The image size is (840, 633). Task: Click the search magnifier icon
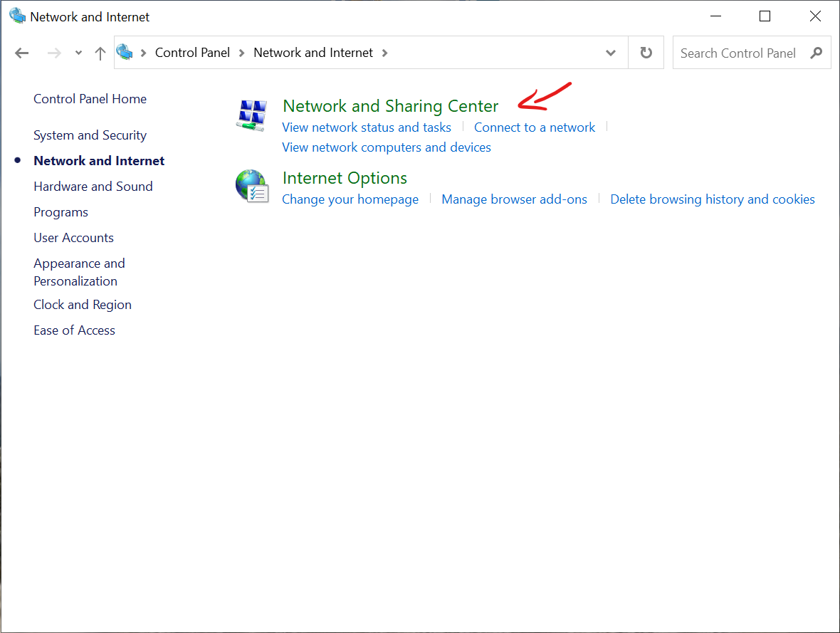[x=816, y=53]
